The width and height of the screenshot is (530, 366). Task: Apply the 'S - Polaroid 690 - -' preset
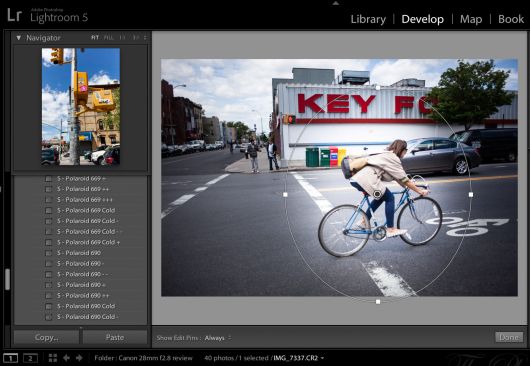(82, 274)
